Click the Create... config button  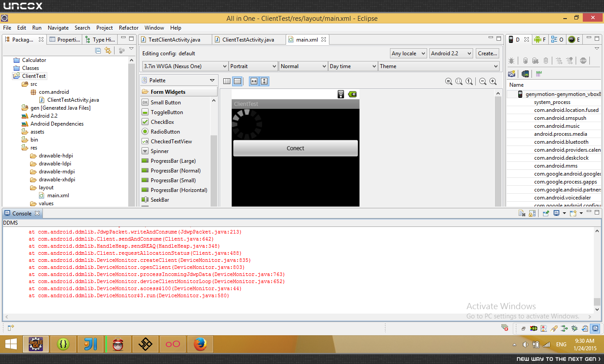[x=487, y=54]
